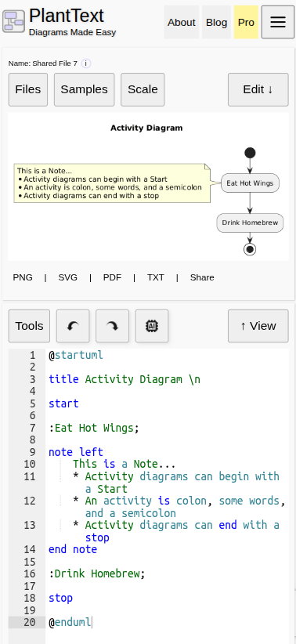Click the Drink Homebrew activity node

click(x=250, y=223)
